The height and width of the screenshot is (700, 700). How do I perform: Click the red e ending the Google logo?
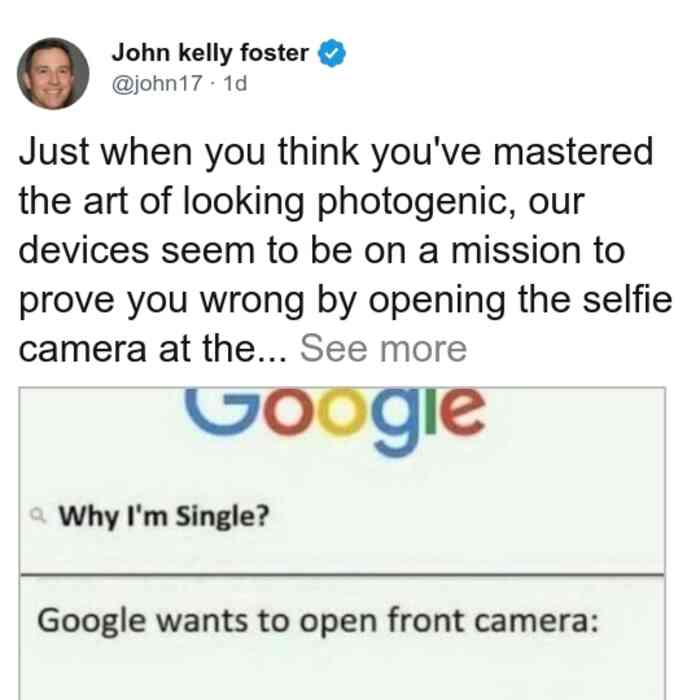point(463,412)
